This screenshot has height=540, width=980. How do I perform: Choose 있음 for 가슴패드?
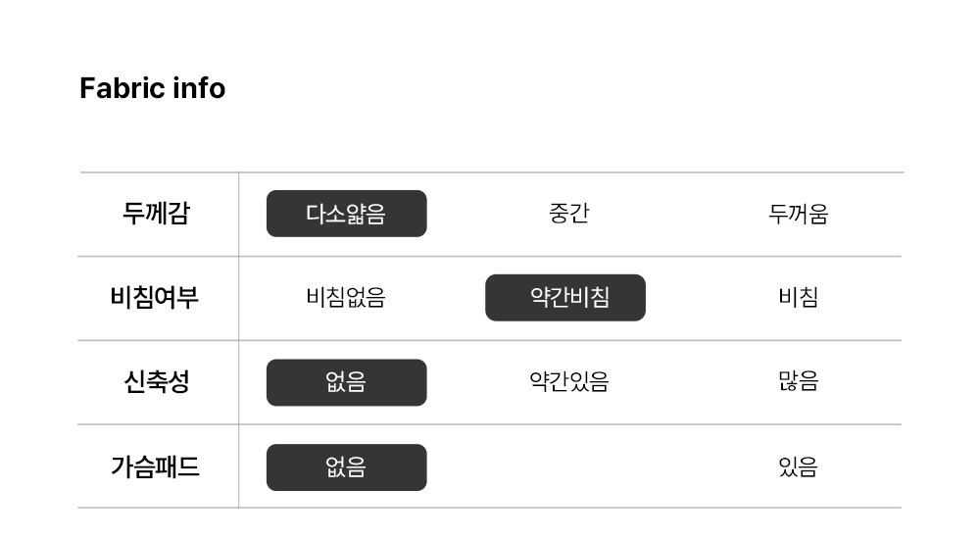pyautogui.click(x=798, y=467)
